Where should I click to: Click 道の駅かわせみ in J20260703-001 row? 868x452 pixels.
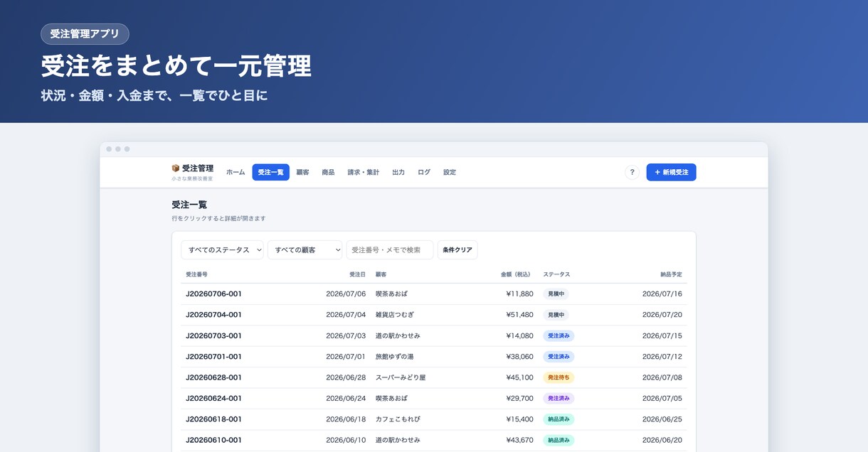tap(398, 336)
